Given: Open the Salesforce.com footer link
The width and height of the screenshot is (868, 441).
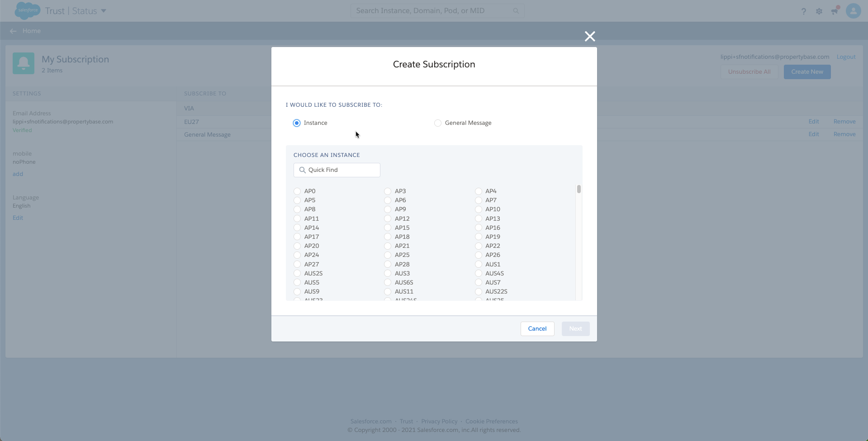Looking at the screenshot, I should click(x=371, y=422).
